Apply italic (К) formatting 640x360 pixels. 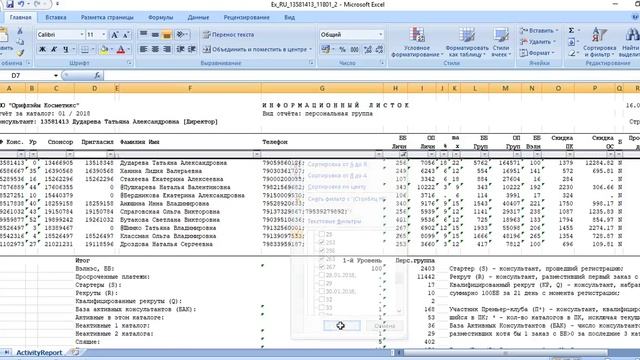(54, 49)
